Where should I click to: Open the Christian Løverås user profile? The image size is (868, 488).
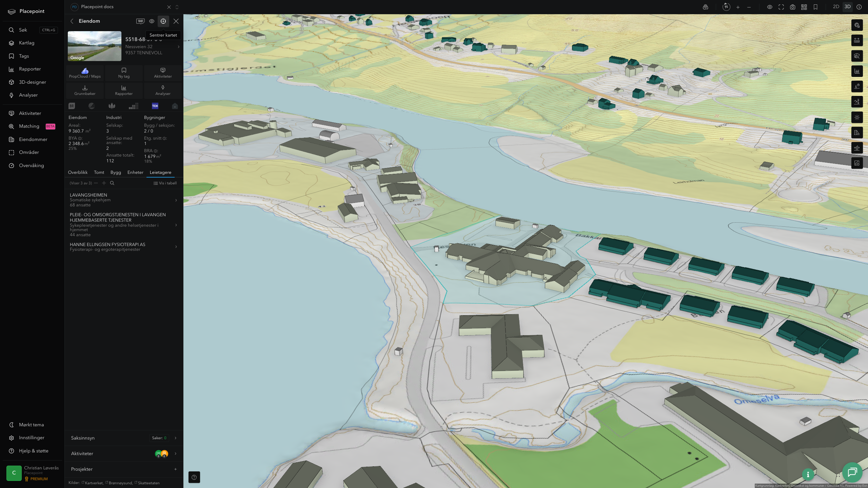click(33, 473)
